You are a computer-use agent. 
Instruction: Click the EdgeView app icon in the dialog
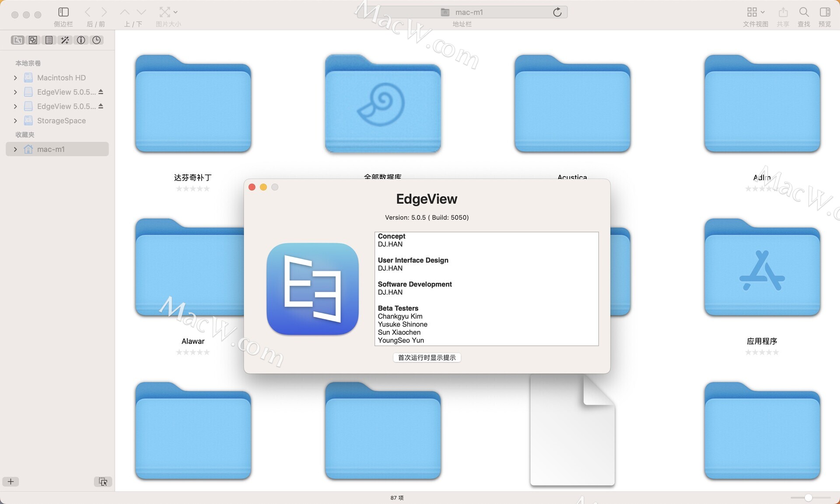[313, 289]
